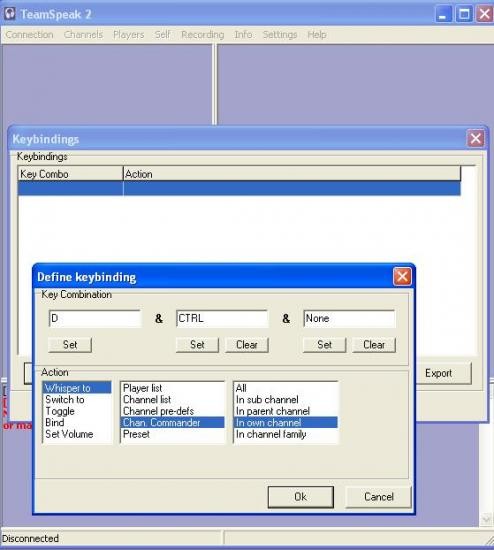Set the first key showing D
This screenshot has height=550, width=494.
point(70,345)
